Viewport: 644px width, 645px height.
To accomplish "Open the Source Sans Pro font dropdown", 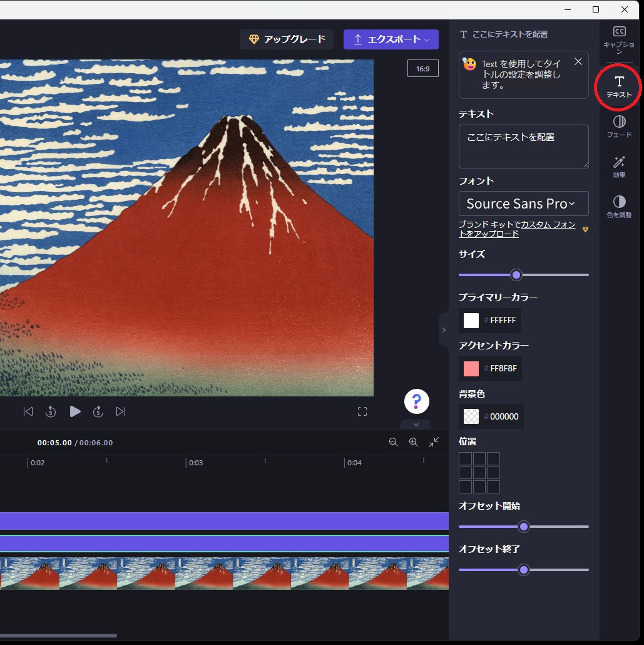I will [x=523, y=204].
